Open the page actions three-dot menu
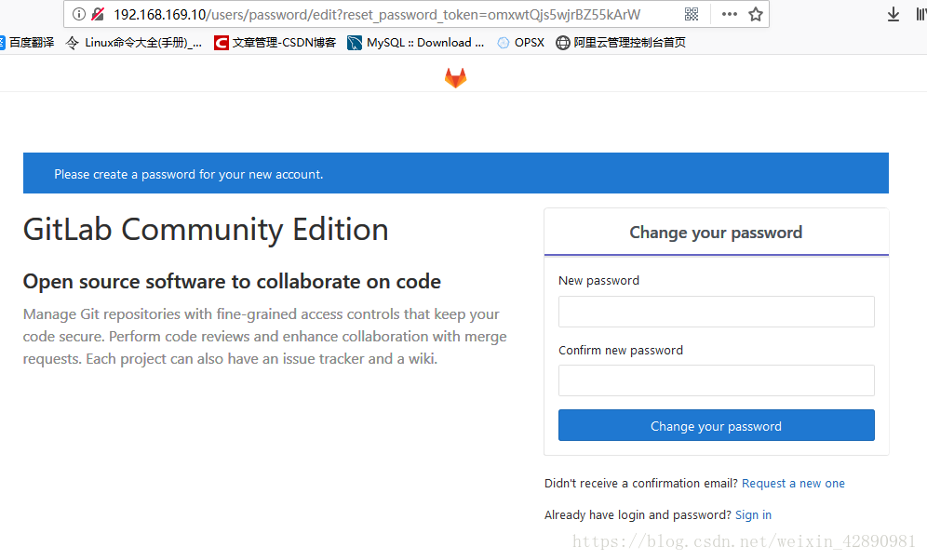The height and width of the screenshot is (560, 927). coord(730,14)
